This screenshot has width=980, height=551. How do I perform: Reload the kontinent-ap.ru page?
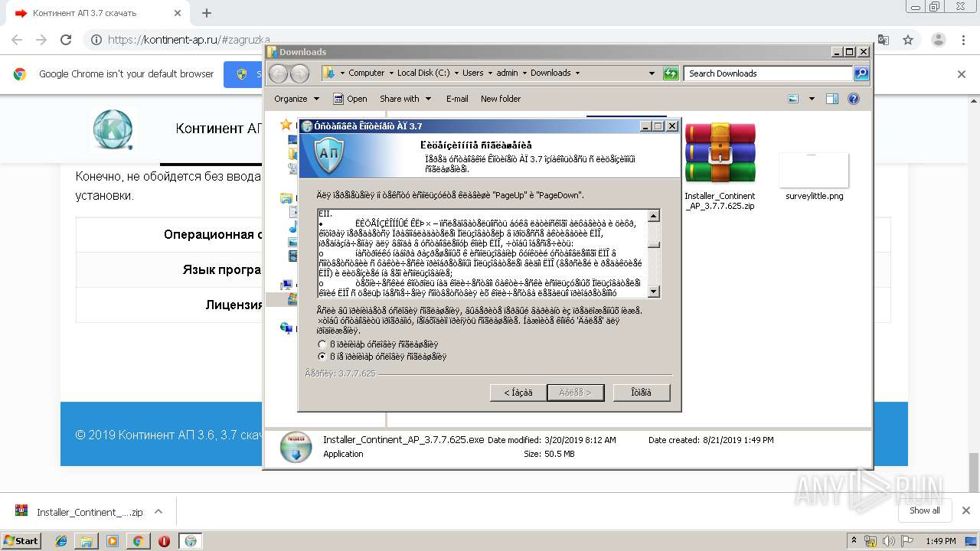(x=66, y=40)
